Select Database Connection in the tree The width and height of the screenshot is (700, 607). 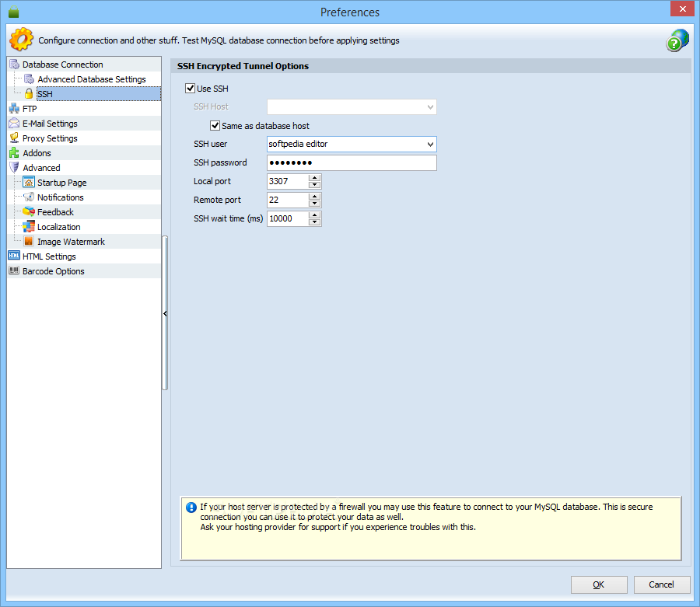click(x=62, y=65)
